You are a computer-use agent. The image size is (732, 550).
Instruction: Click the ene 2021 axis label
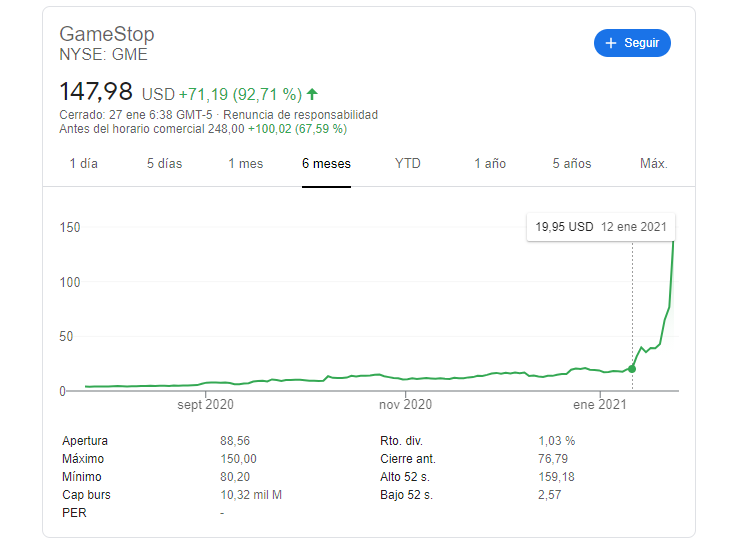600,405
